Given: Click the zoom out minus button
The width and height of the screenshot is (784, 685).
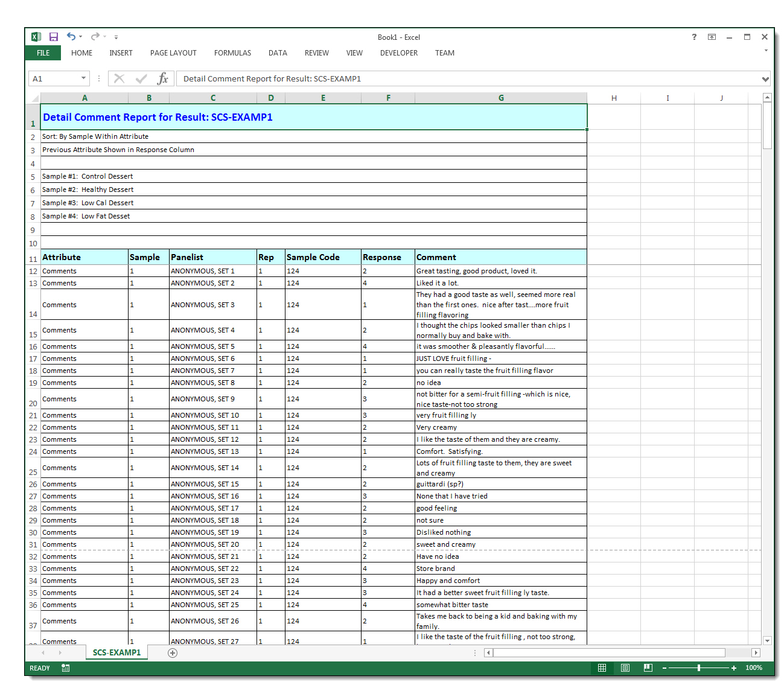Looking at the screenshot, I should 664,668.
